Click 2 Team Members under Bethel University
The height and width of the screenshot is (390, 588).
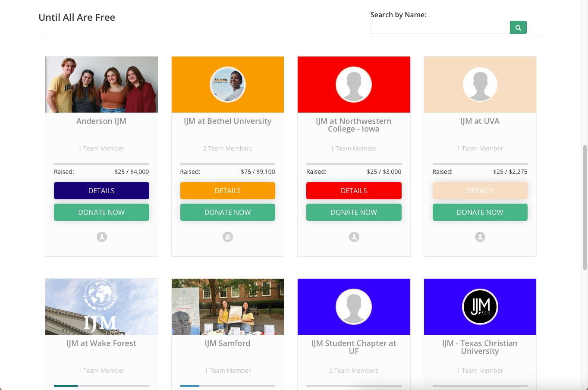coord(228,148)
